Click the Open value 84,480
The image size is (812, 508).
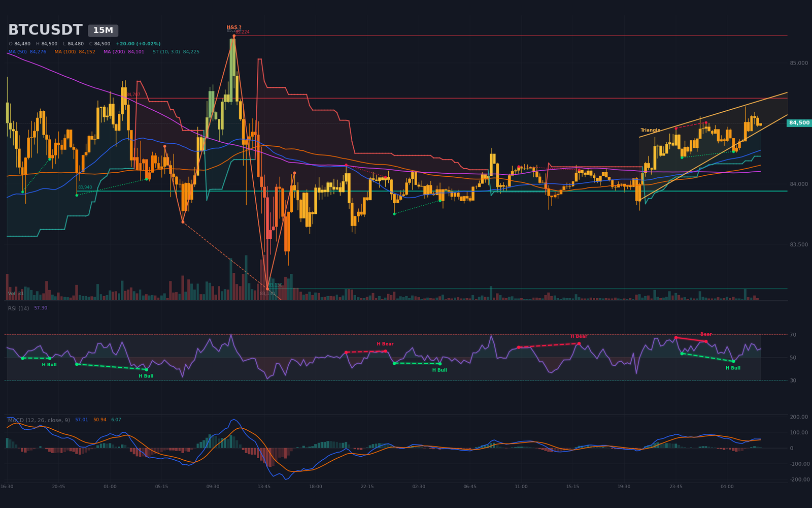pyautogui.click(x=22, y=44)
